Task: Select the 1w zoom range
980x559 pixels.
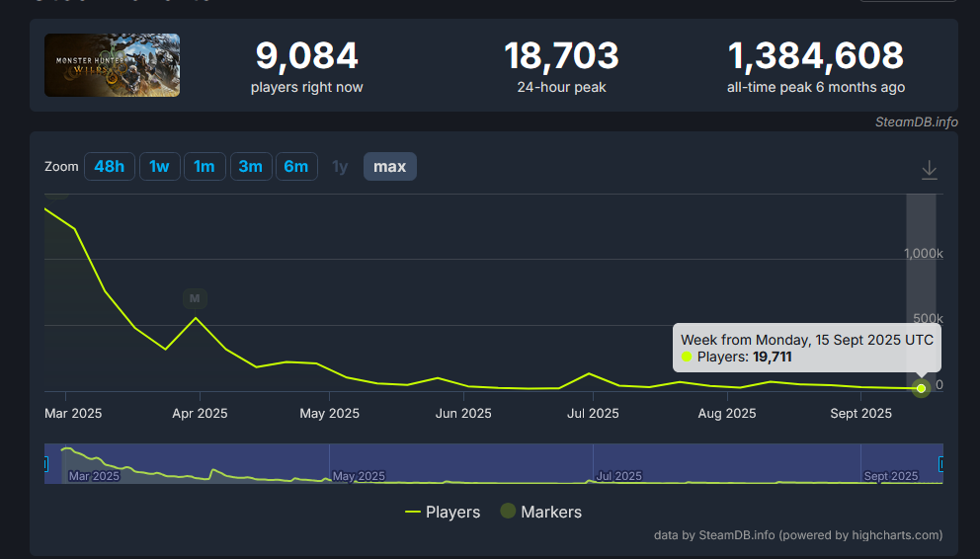Action: click(x=159, y=167)
